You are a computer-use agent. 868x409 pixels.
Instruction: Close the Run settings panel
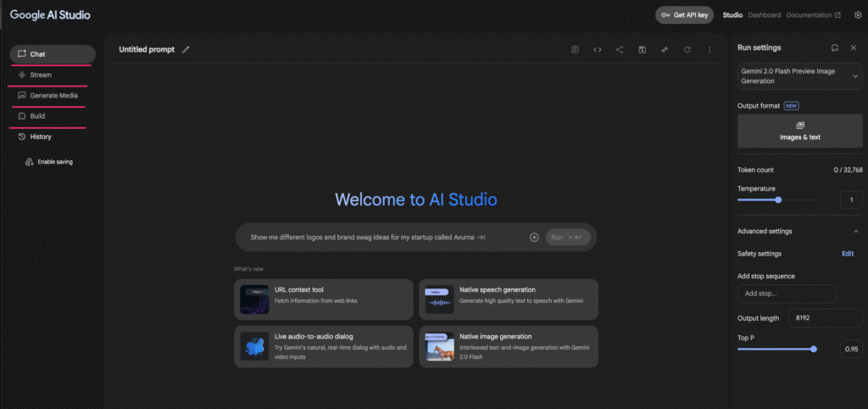[x=854, y=48]
